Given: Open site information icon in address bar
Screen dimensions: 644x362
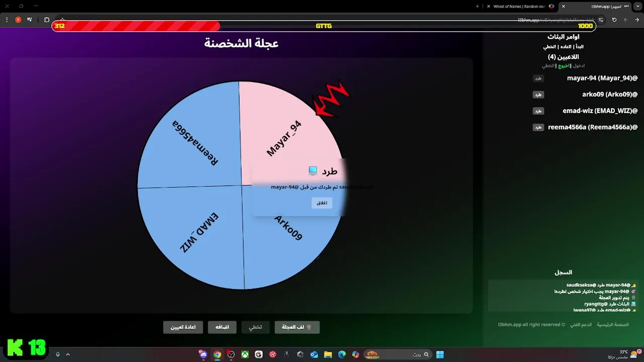Looking at the screenshot, I should coord(601,20).
